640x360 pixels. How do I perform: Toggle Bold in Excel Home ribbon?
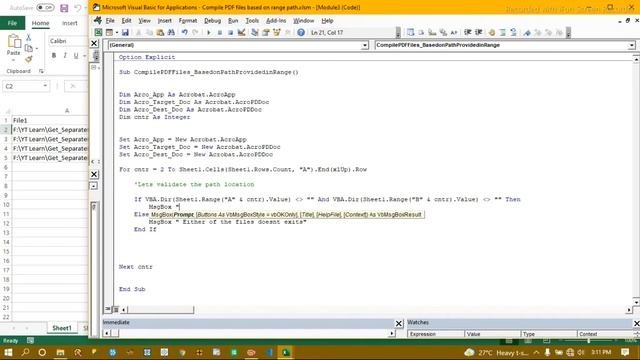point(54,56)
